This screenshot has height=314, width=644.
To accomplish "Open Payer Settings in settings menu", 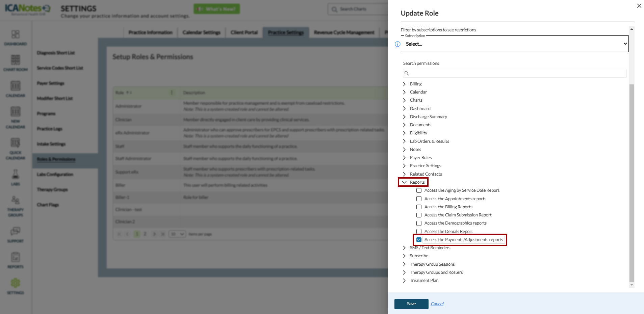I will 51,83.
